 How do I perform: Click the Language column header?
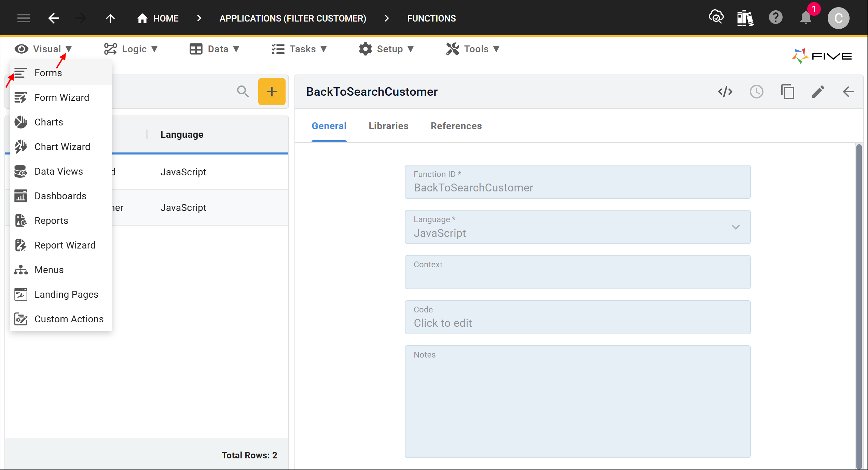(182, 134)
